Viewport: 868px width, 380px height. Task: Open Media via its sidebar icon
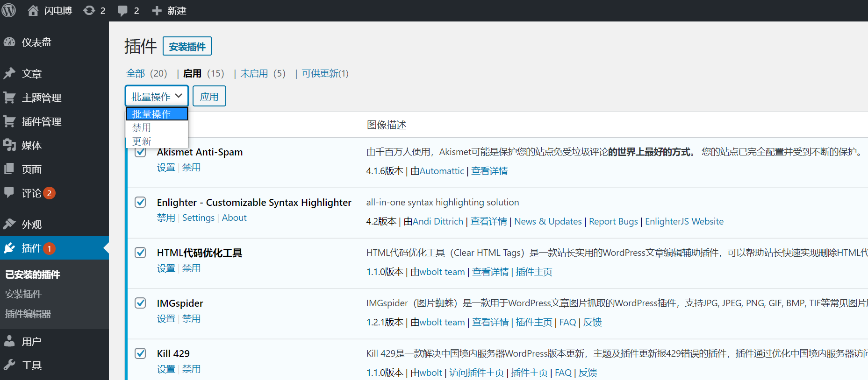tap(9, 145)
